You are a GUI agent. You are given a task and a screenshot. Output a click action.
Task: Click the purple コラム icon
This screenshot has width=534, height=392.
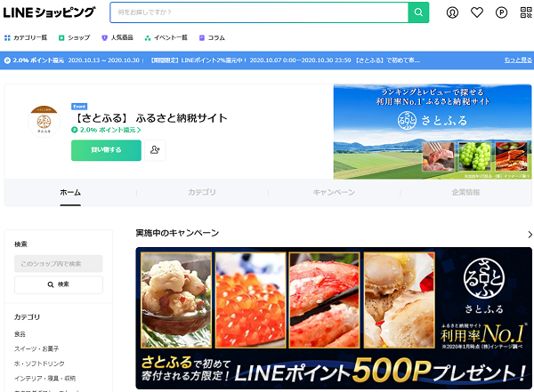coord(202,37)
